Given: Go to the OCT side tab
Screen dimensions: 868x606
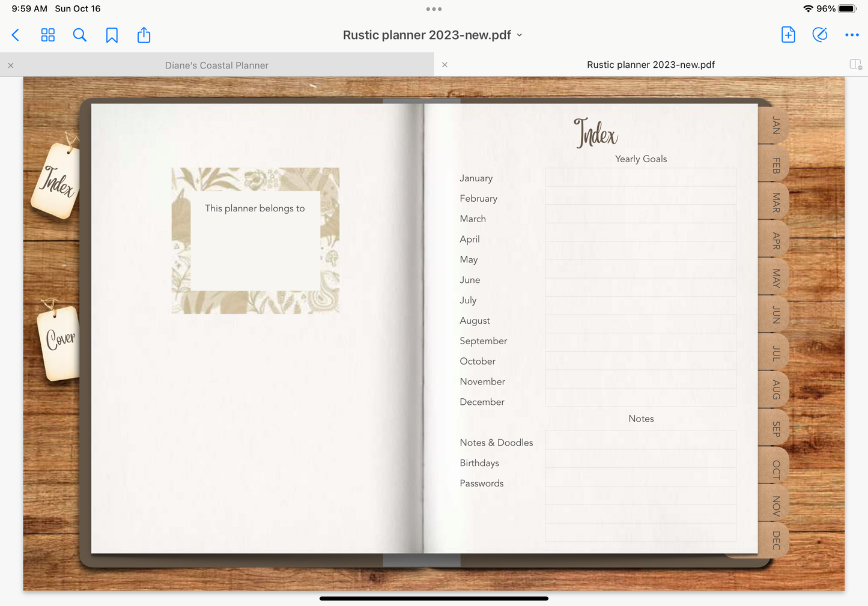Looking at the screenshot, I should 775,468.
